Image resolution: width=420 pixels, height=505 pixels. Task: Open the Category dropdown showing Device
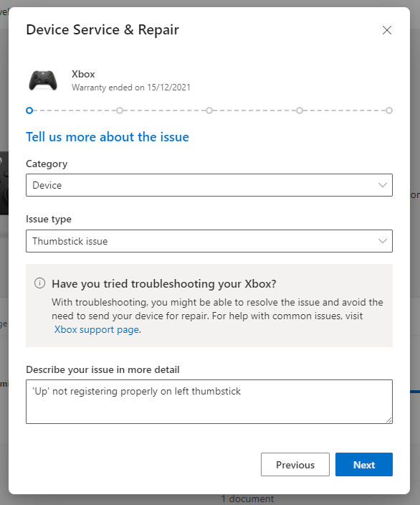[209, 185]
